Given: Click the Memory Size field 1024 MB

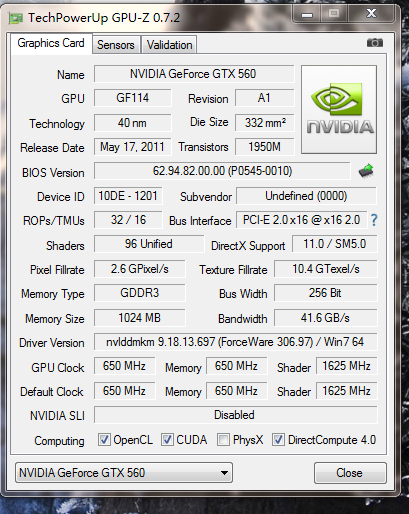Looking at the screenshot, I should [140, 318].
